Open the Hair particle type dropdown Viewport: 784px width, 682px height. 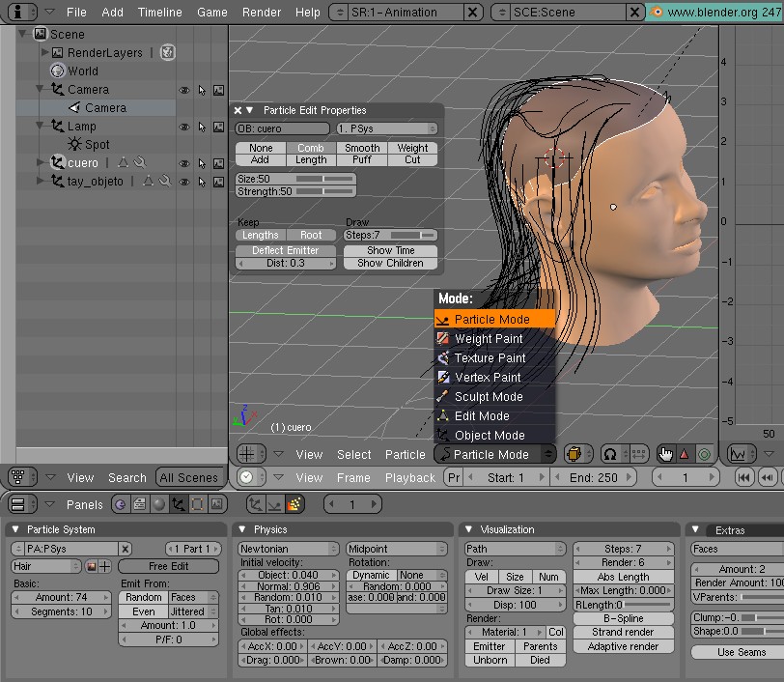[45, 566]
